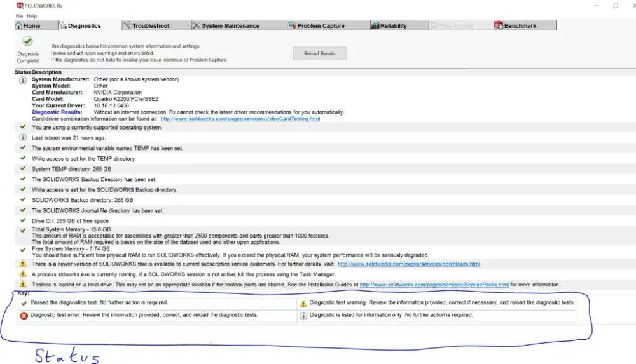
Task: Click the Diagnosis Complete green check icon
Action: 27,41
